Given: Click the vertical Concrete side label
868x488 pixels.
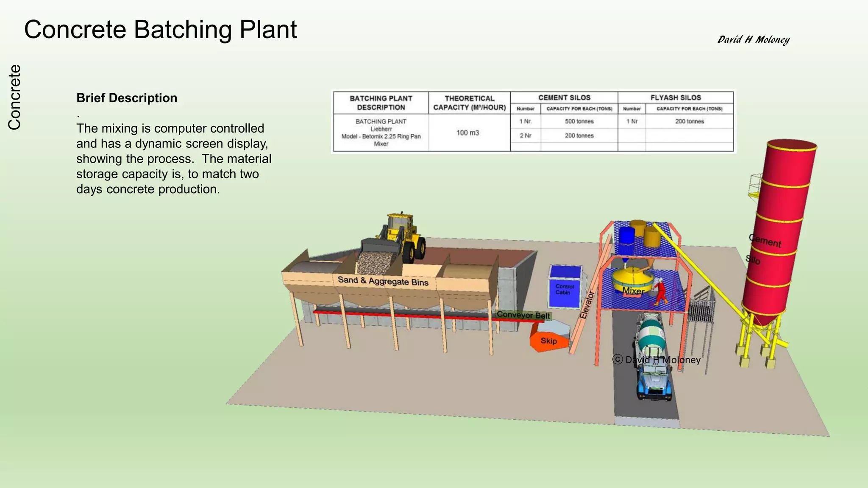Looking at the screenshot, I should 14,97.
